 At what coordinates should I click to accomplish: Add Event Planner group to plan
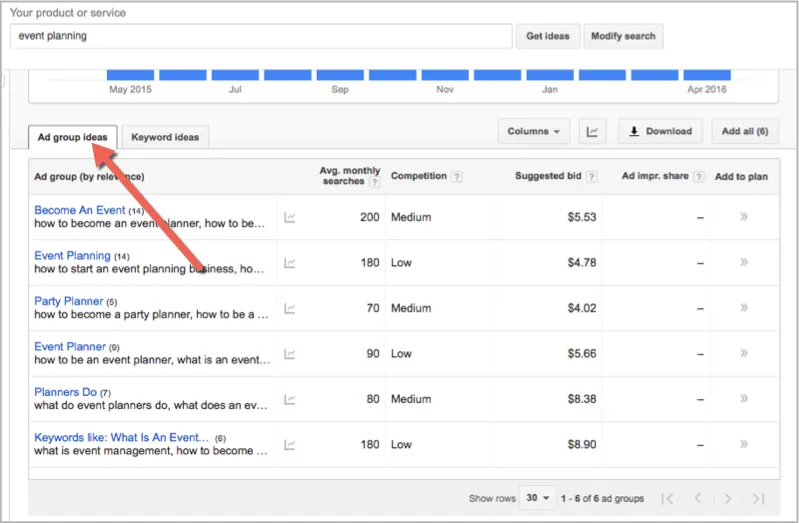click(x=744, y=353)
